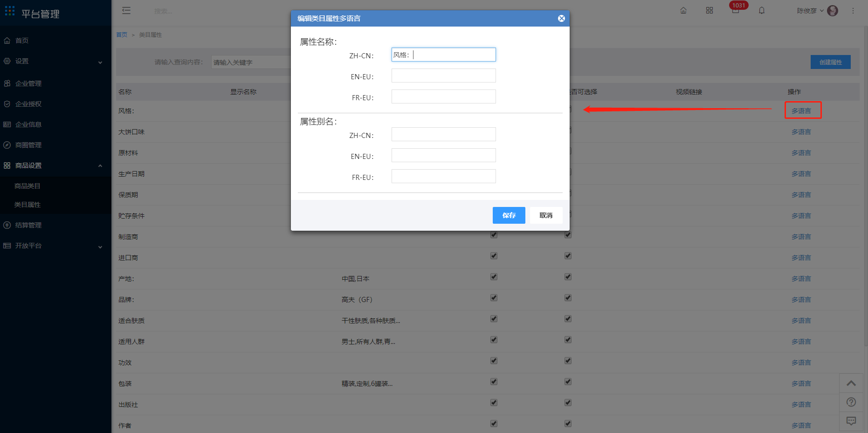Close the 编辑类目属性多语言 dialog
The height and width of the screenshot is (433, 868).
point(561,18)
